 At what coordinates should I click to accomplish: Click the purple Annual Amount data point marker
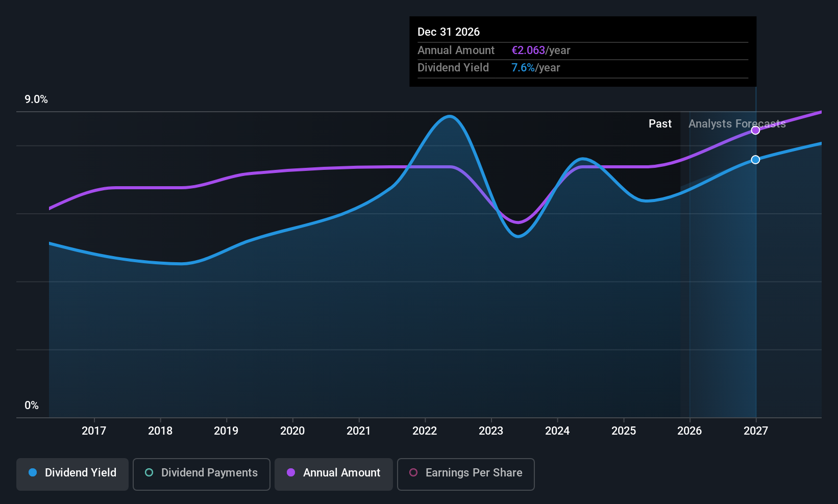[755, 130]
